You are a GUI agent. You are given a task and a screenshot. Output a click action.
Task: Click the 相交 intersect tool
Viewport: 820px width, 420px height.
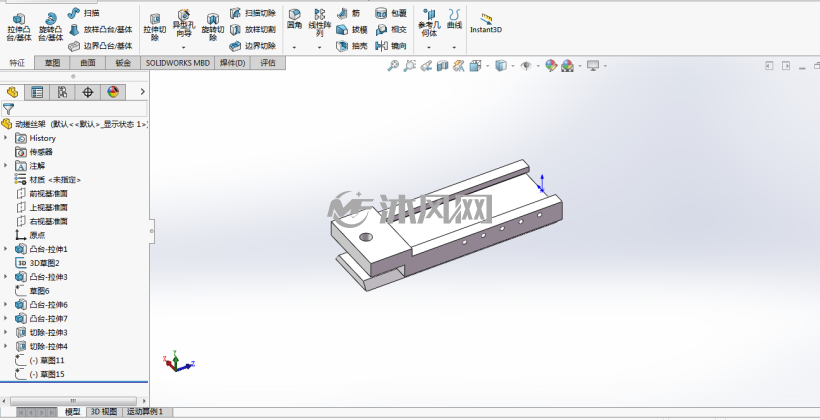point(391,29)
